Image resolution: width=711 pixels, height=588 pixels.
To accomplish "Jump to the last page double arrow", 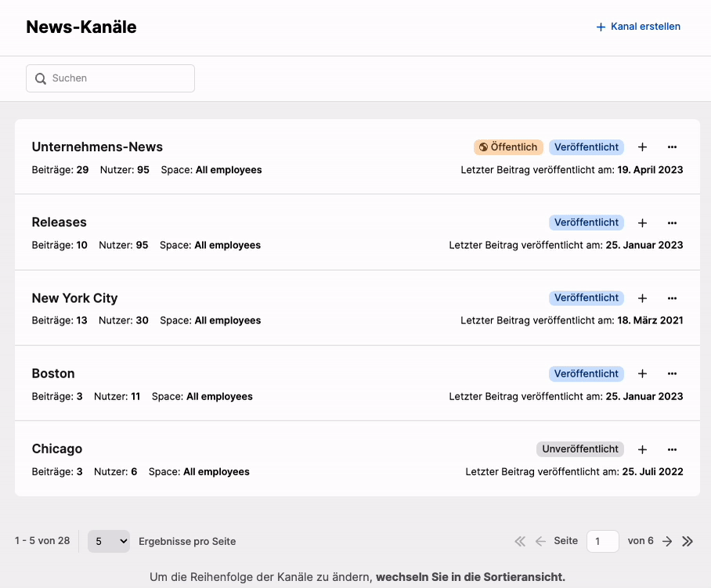I will pyautogui.click(x=688, y=541).
